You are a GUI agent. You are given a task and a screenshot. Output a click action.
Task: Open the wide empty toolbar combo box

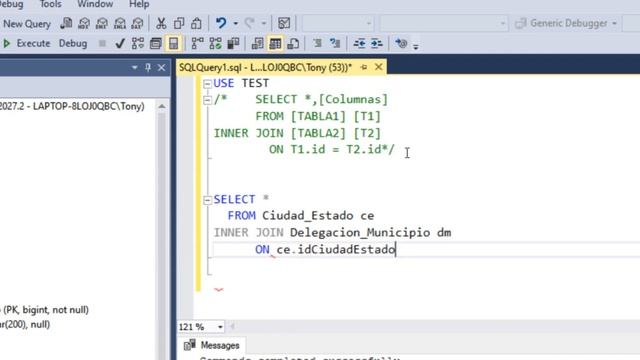point(444,23)
